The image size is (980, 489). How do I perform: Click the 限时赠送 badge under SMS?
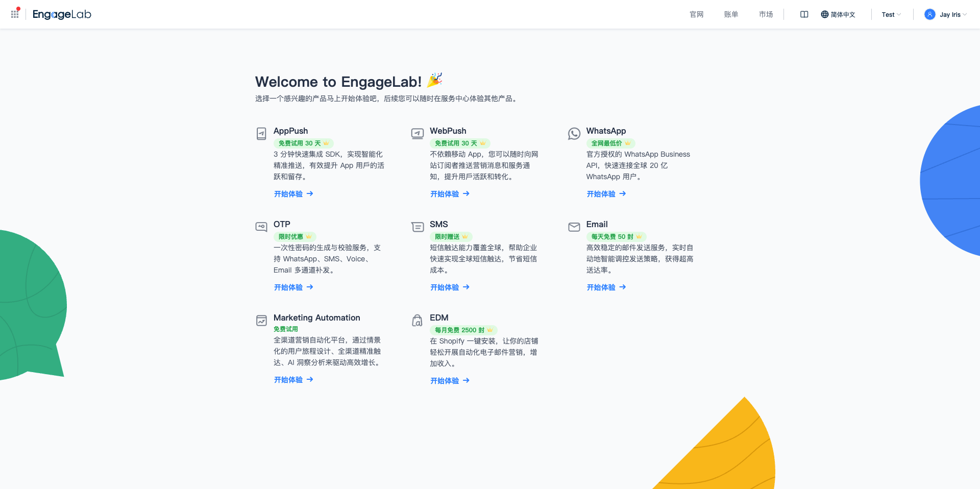point(451,237)
